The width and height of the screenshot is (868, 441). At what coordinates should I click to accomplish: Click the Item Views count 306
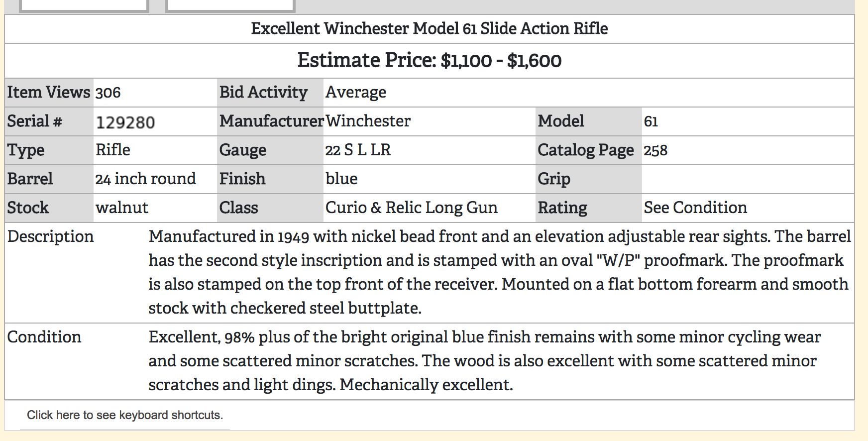click(108, 93)
